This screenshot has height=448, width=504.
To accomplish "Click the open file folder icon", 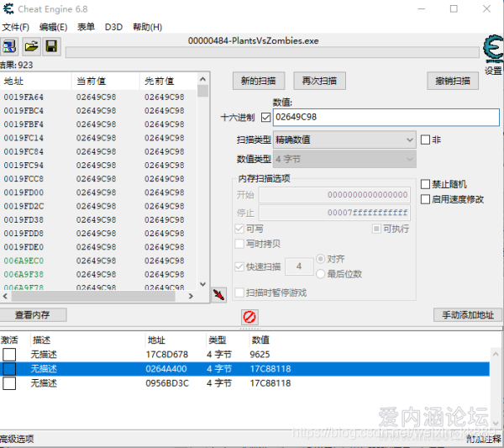I will click(x=31, y=46).
